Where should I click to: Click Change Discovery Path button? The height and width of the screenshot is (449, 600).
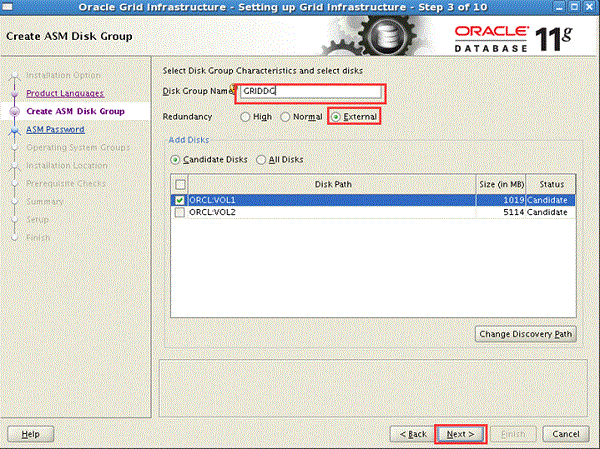pyautogui.click(x=525, y=334)
